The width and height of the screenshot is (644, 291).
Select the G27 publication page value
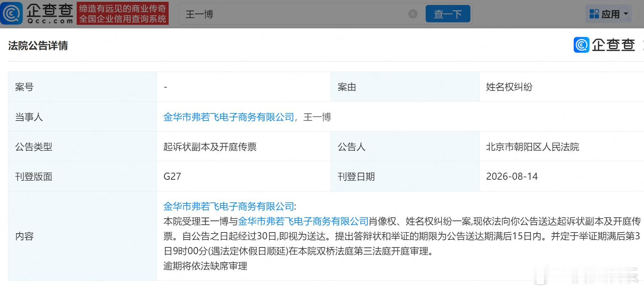[x=172, y=176]
